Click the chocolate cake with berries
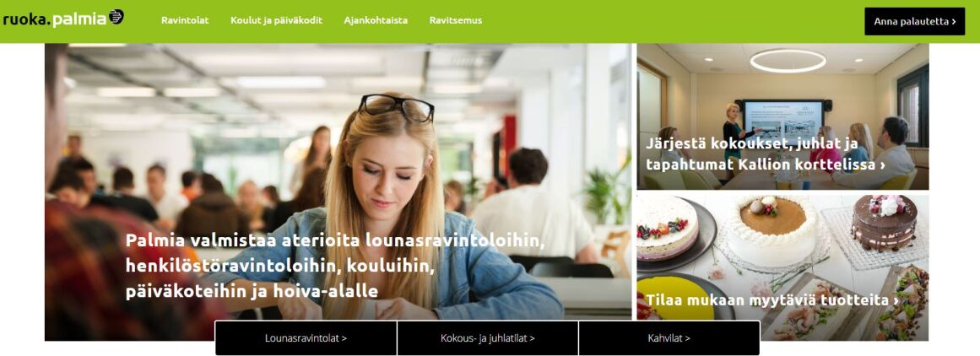This screenshot has height=356, width=980. tap(884, 223)
